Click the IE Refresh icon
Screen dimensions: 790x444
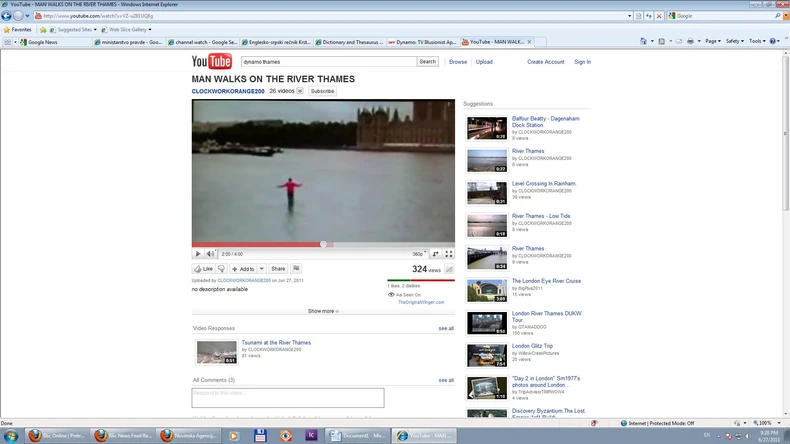[x=648, y=16]
